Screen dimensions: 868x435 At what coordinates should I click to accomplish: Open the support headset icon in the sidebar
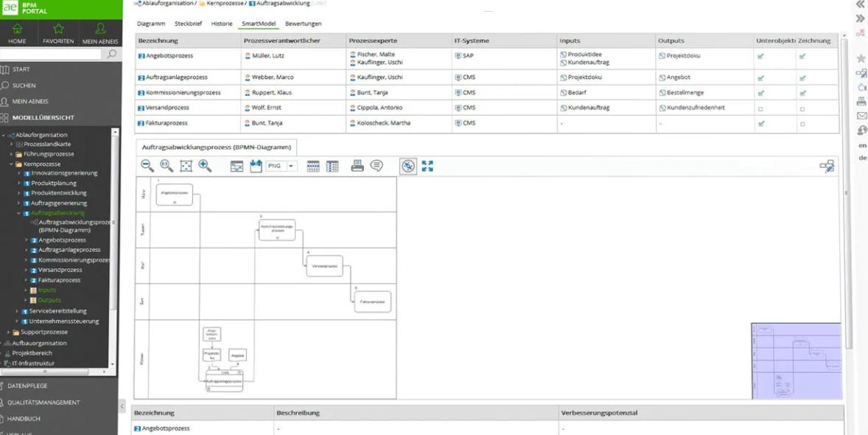[861, 130]
